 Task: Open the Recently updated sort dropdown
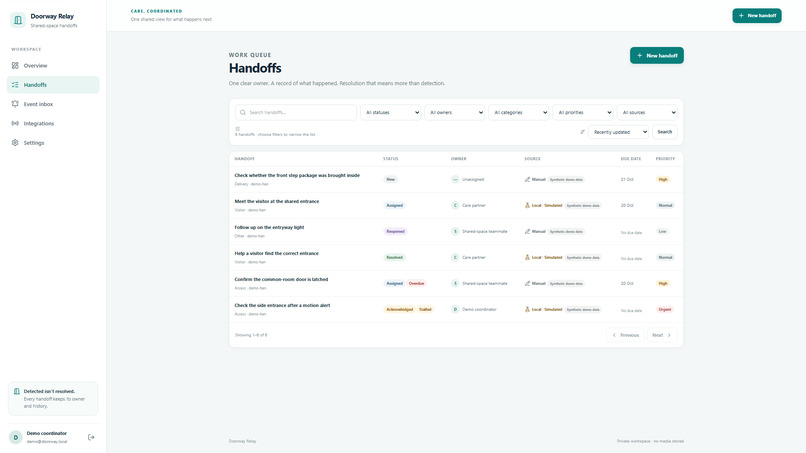point(618,132)
